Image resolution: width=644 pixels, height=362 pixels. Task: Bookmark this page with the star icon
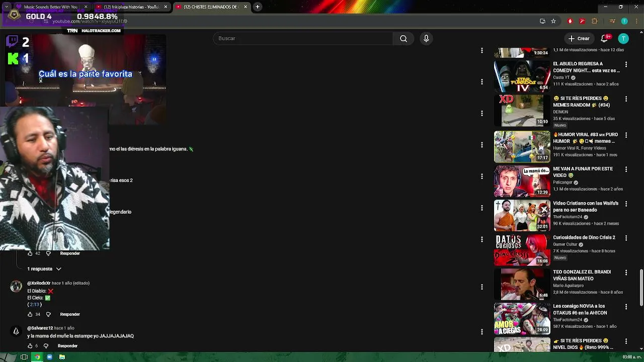click(553, 21)
